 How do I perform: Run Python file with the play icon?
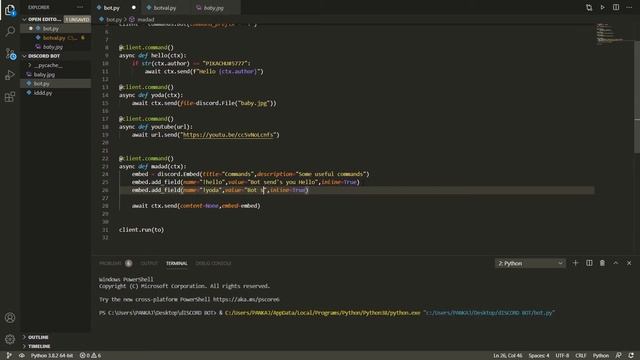click(602, 7)
